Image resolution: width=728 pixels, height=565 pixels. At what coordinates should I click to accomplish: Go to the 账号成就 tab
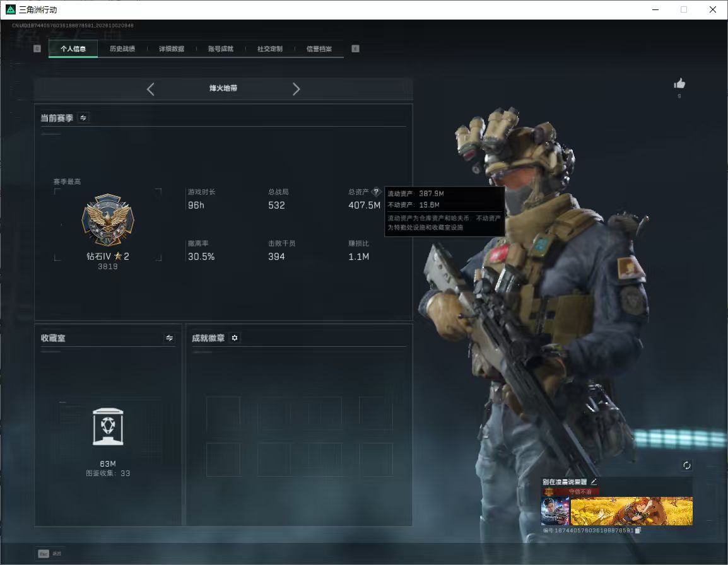221,49
